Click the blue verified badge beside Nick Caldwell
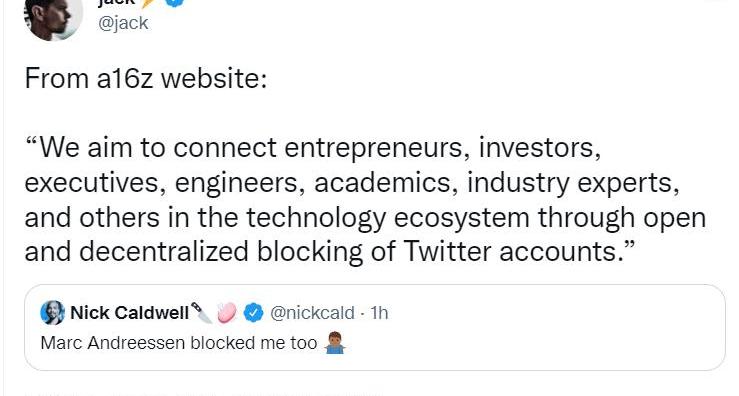Screen dimensions: 739x396 click(x=253, y=313)
